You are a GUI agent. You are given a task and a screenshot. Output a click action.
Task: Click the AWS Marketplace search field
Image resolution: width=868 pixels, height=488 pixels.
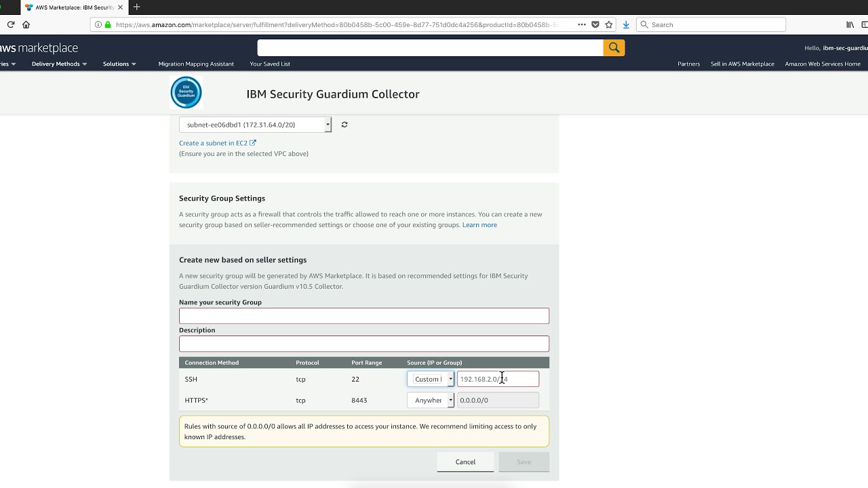point(430,47)
